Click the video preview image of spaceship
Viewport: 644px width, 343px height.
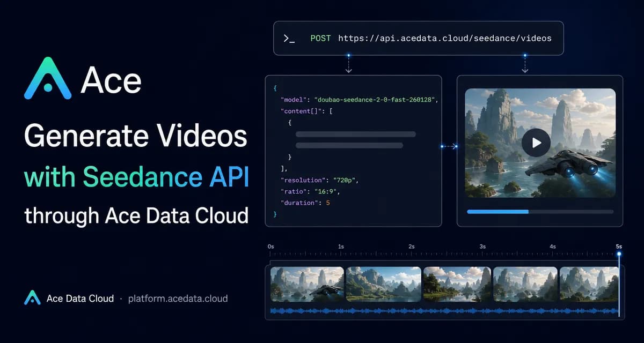[x=540, y=143]
